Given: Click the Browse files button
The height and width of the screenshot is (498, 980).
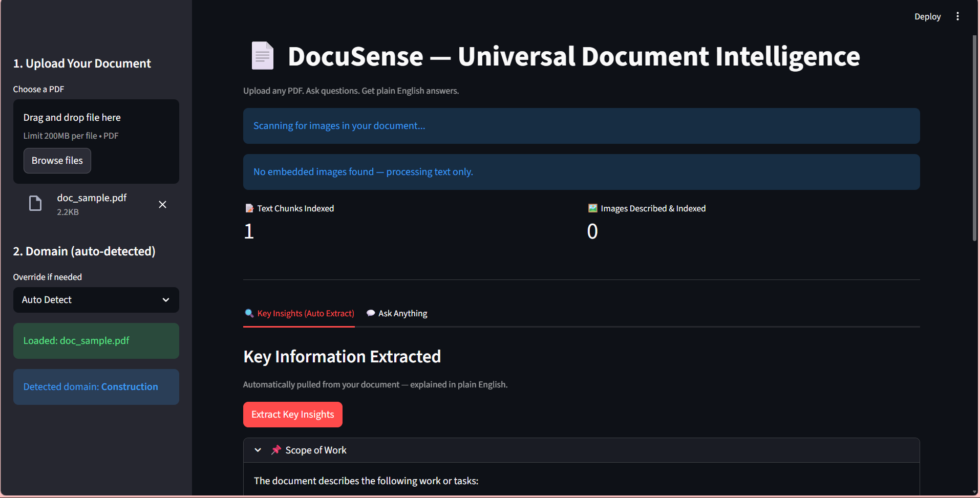Looking at the screenshot, I should pyautogui.click(x=57, y=160).
